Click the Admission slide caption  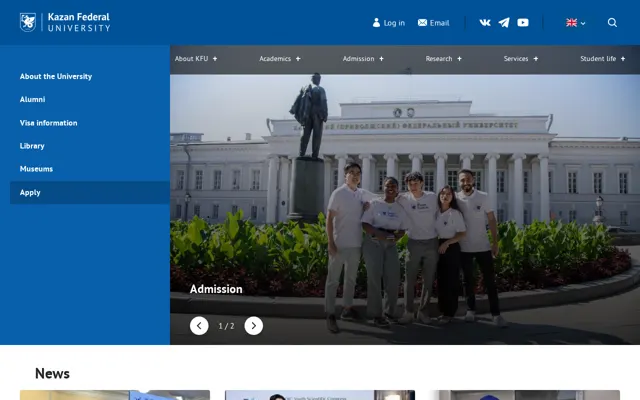[x=216, y=289]
